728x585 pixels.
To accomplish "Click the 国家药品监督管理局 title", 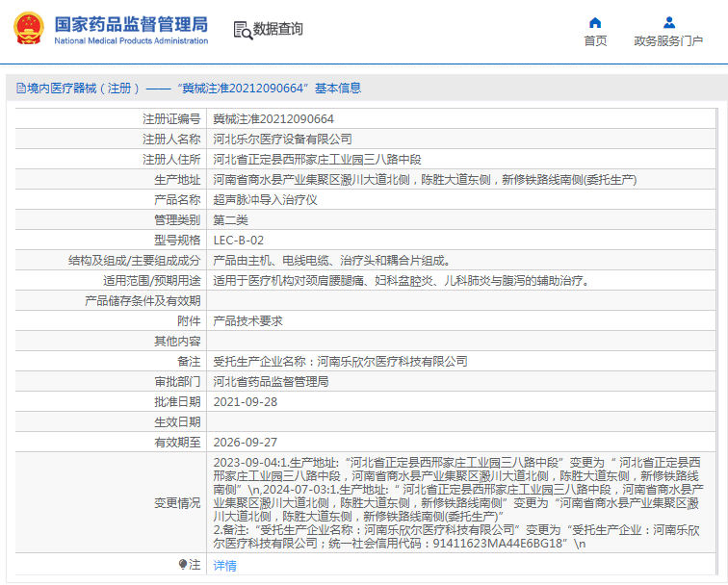I will [131, 24].
